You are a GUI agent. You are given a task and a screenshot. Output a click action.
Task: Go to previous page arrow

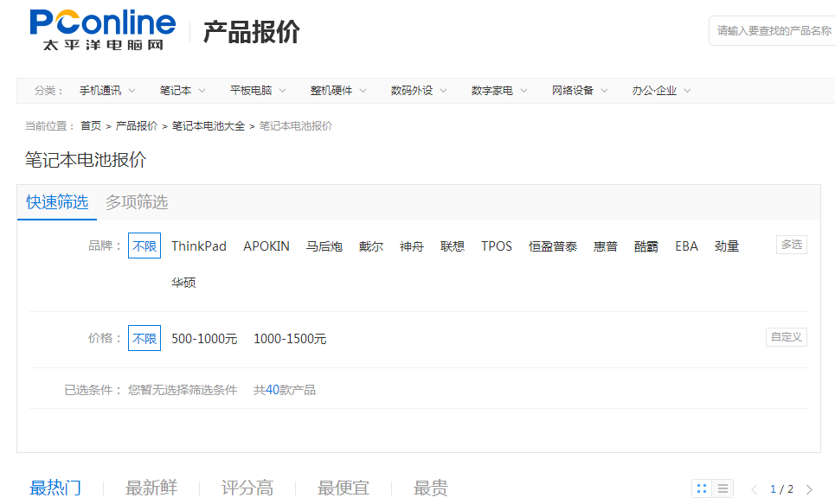(754, 489)
